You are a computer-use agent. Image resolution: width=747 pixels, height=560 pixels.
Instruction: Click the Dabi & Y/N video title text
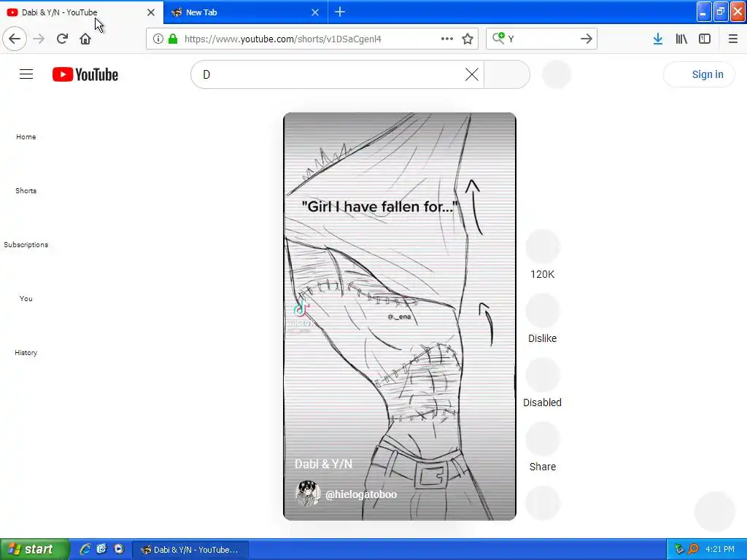pyautogui.click(x=323, y=464)
